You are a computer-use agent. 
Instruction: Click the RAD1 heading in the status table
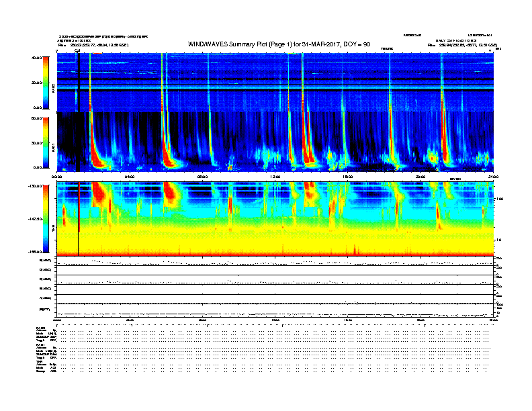coord(41,345)
